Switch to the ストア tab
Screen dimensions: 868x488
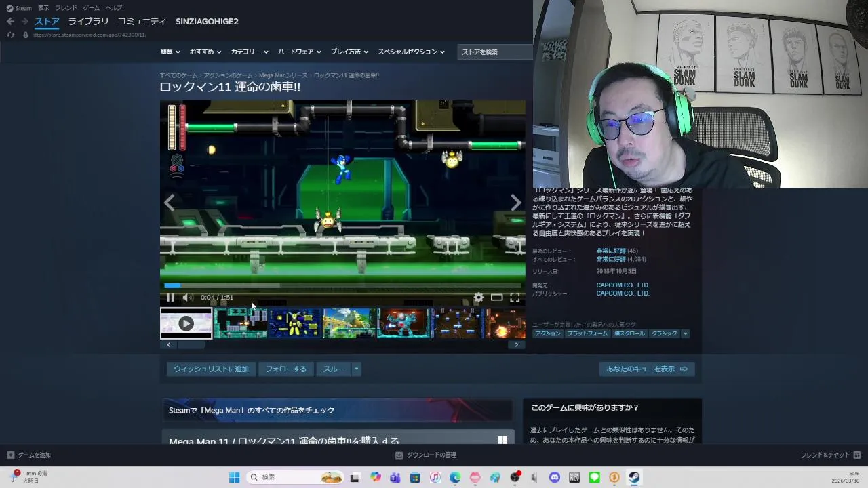click(x=47, y=22)
